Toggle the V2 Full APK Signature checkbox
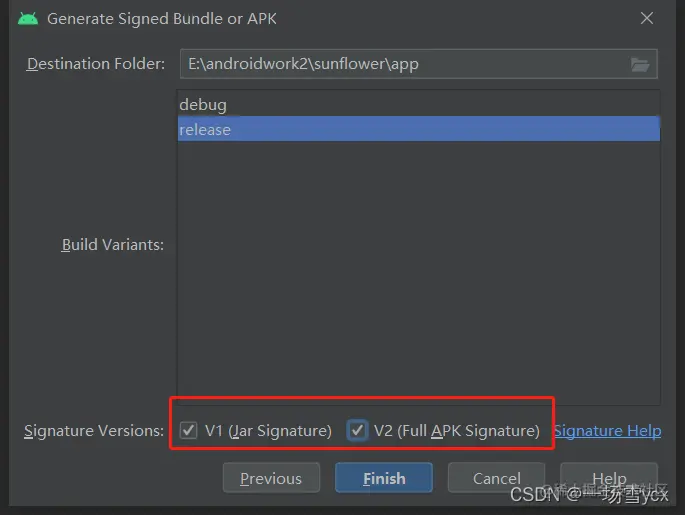The width and height of the screenshot is (685, 515). [x=357, y=430]
